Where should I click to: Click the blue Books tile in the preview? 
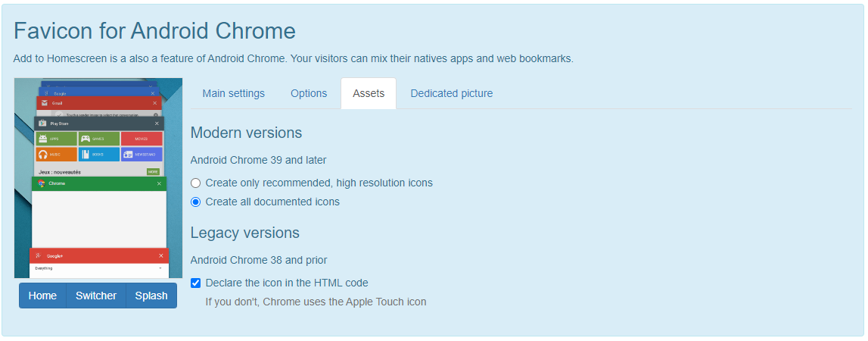(x=99, y=154)
